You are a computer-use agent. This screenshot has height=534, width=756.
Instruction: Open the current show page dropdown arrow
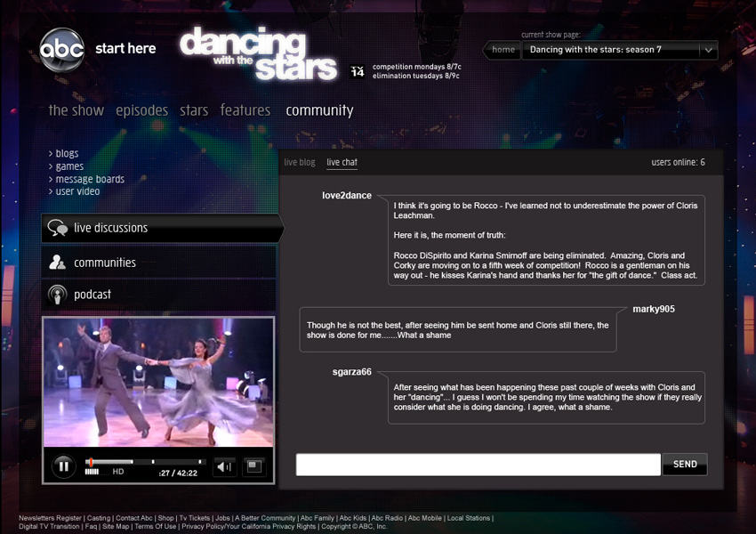(708, 50)
